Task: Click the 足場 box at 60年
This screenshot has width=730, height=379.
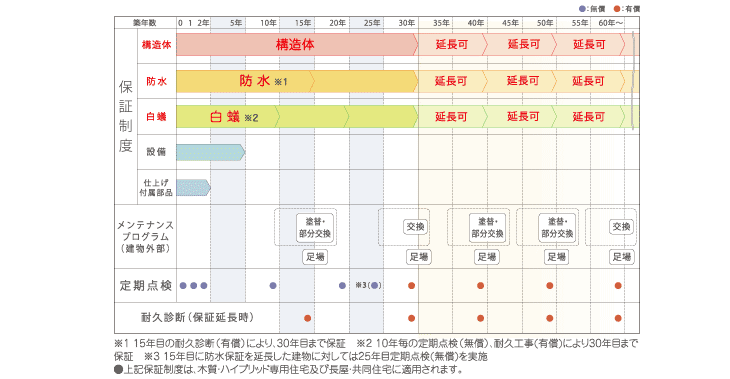Action: click(622, 257)
